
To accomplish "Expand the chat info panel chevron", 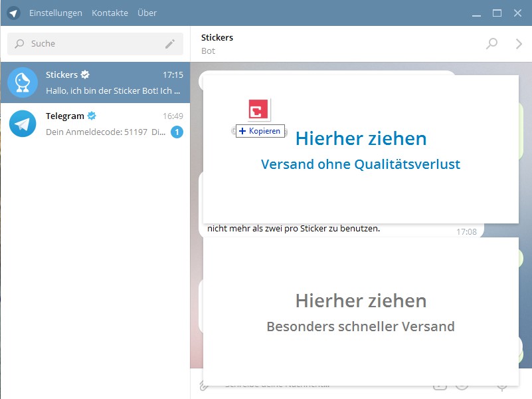I will pos(519,44).
